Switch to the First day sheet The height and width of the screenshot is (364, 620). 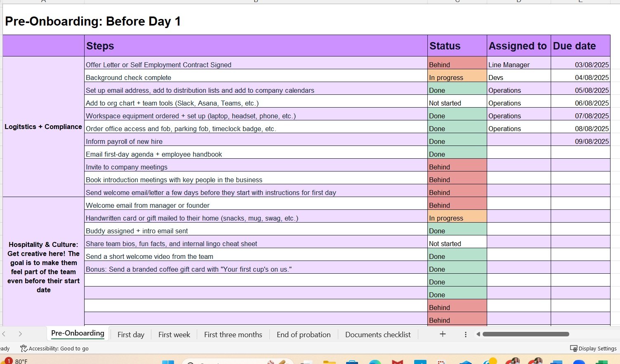131,335
